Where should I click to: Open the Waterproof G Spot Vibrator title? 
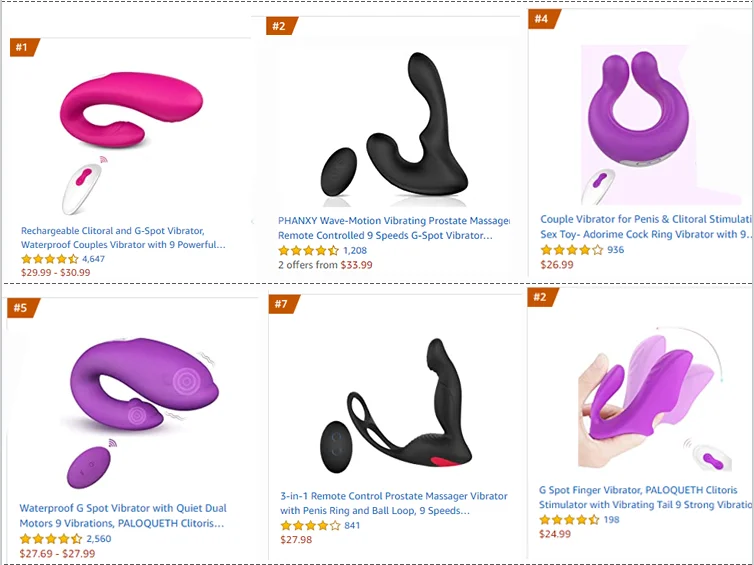click(x=123, y=515)
